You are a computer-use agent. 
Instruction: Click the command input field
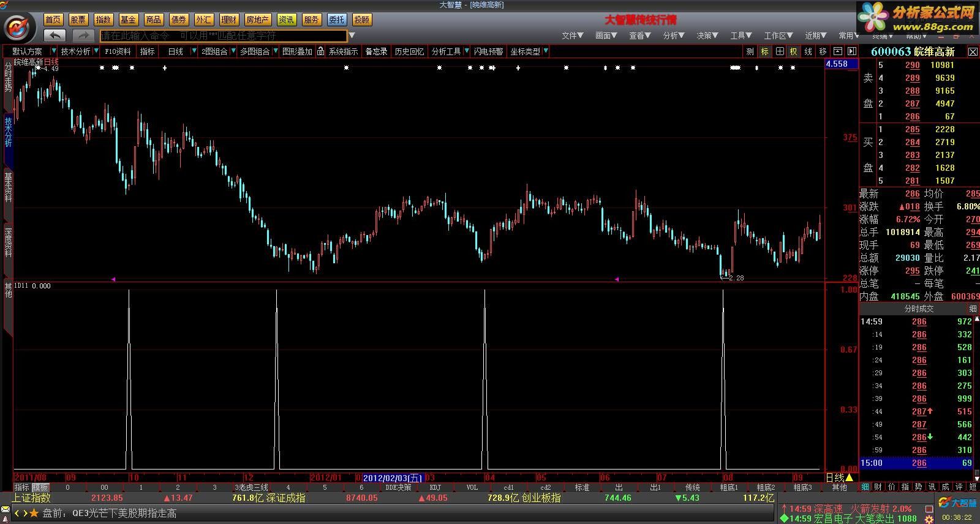(224, 36)
